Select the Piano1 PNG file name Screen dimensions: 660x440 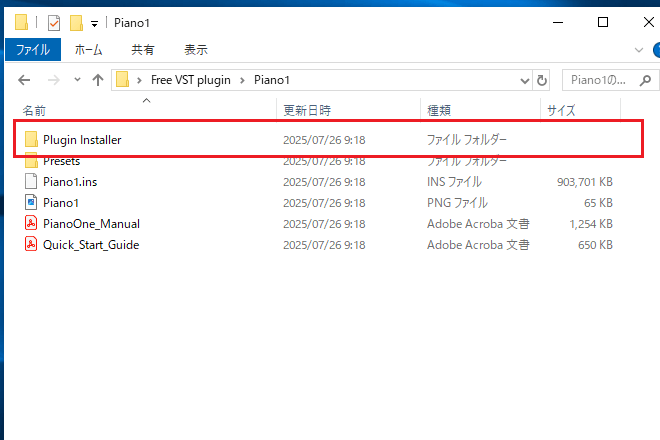(61, 203)
